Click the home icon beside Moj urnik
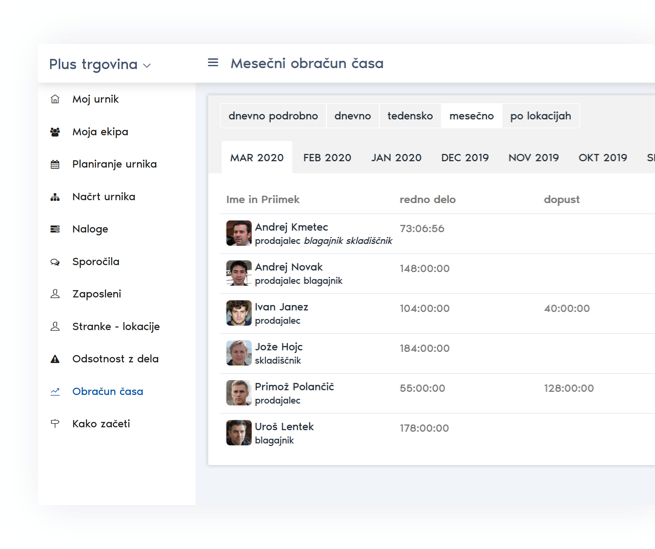Screen dimensions: 655x549 pyautogui.click(x=55, y=100)
